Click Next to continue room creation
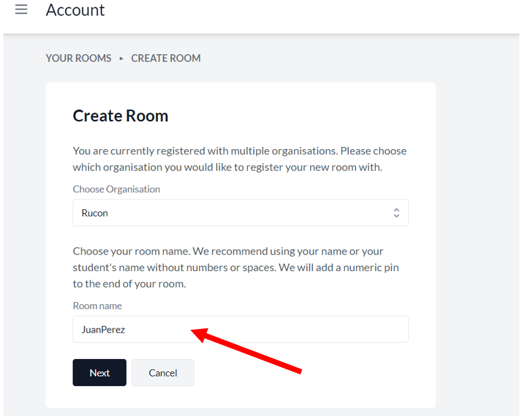Viewport: 520px width, 420px height. point(100,373)
